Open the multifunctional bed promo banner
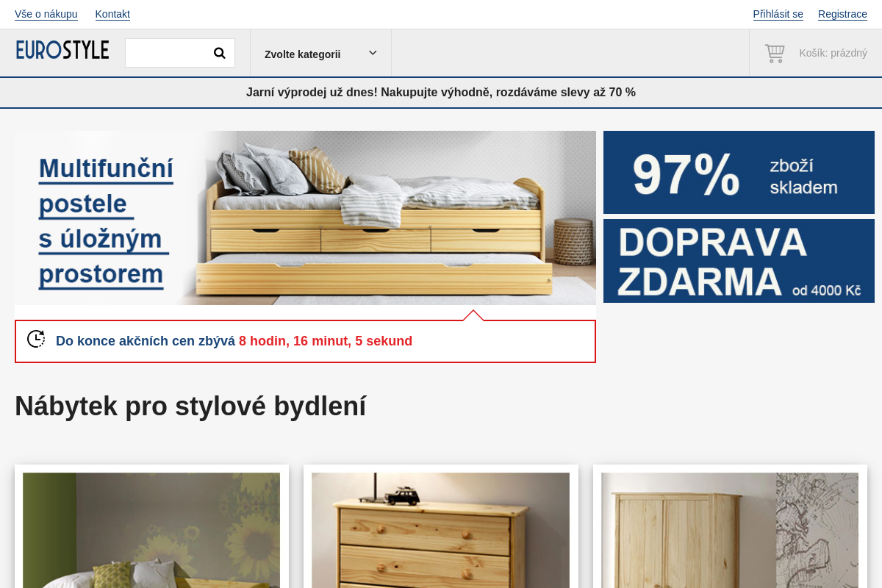 coord(305,218)
